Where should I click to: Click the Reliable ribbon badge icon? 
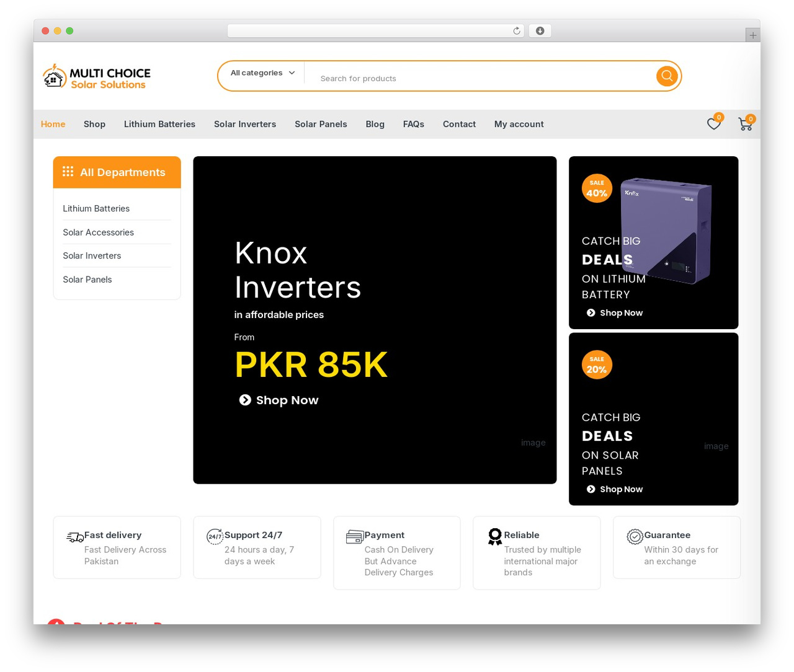pyautogui.click(x=495, y=537)
